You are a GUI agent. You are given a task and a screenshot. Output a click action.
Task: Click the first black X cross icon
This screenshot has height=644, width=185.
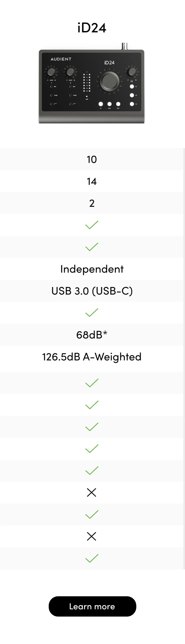pyautogui.click(x=92, y=492)
